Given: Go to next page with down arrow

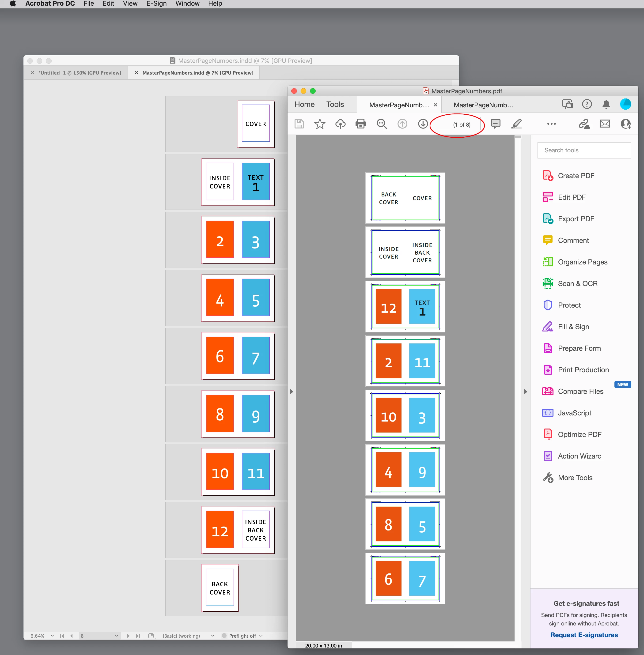Looking at the screenshot, I should click(423, 124).
